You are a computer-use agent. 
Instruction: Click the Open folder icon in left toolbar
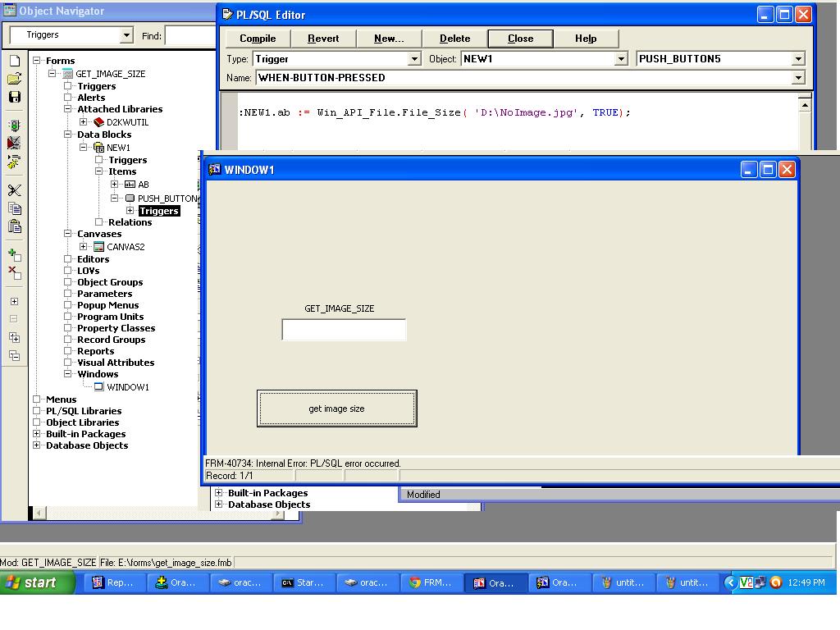(14, 79)
